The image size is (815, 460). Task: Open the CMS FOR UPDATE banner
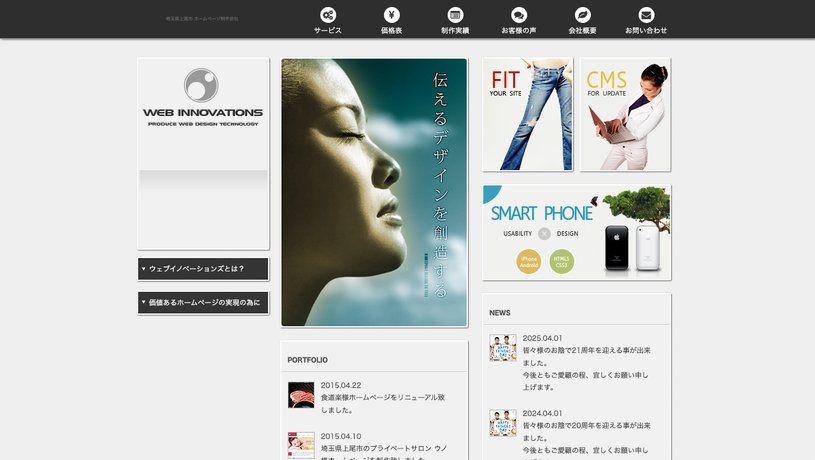pos(625,114)
